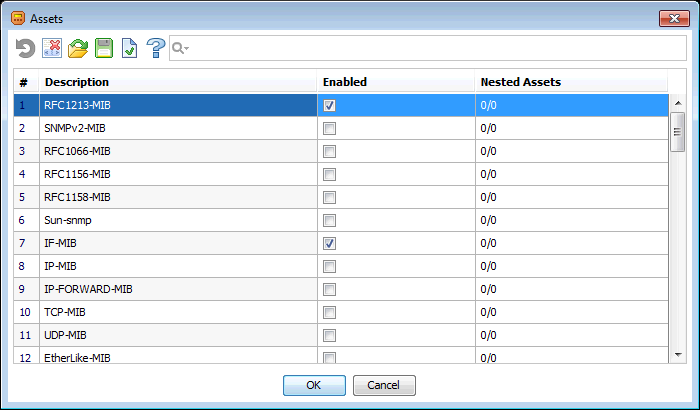The image size is (700, 410).
Task: Enable the TCP-MIB checkbox
Action: click(x=329, y=313)
